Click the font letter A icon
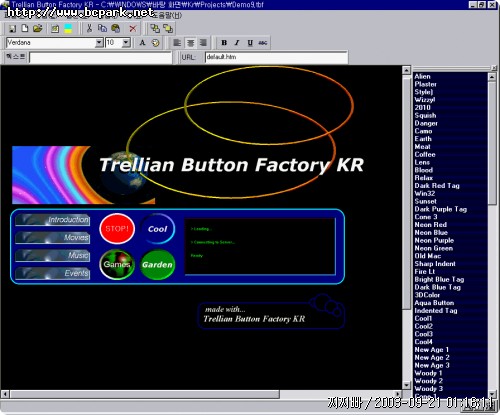The width and height of the screenshot is (500, 415). [142, 43]
